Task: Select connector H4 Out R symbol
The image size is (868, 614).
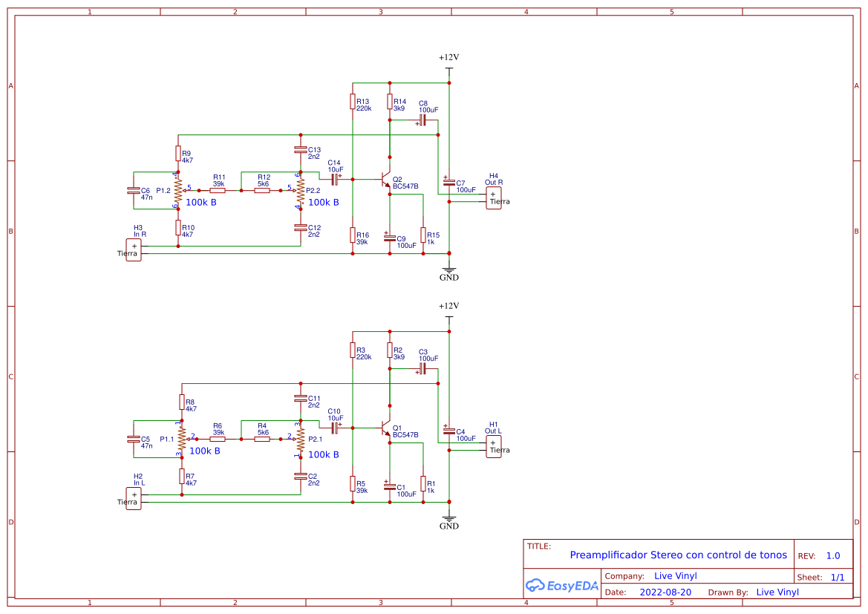Action: [x=494, y=196]
